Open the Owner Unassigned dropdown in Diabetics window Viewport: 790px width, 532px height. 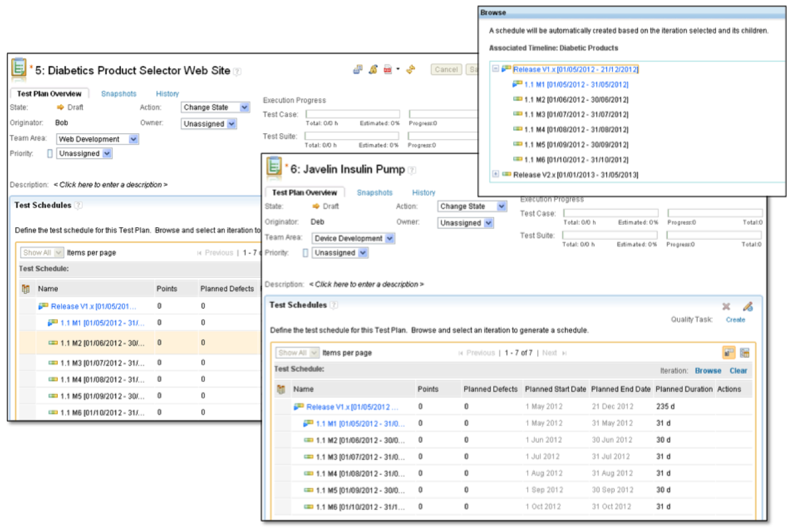coord(208,124)
